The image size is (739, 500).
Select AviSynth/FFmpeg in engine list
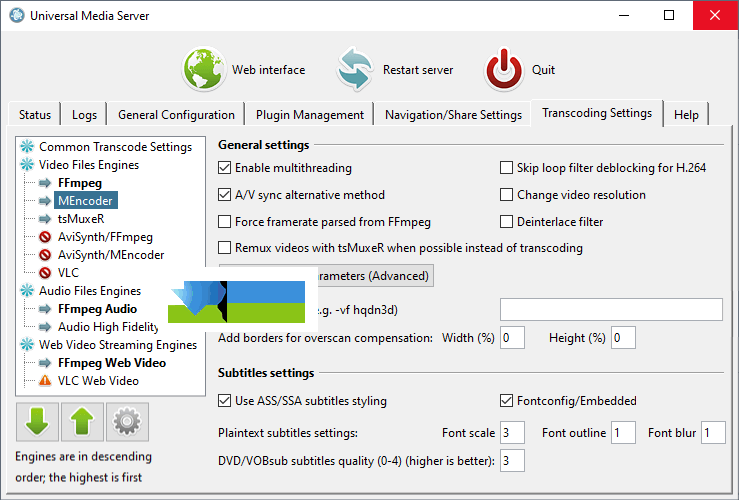coord(105,237)
